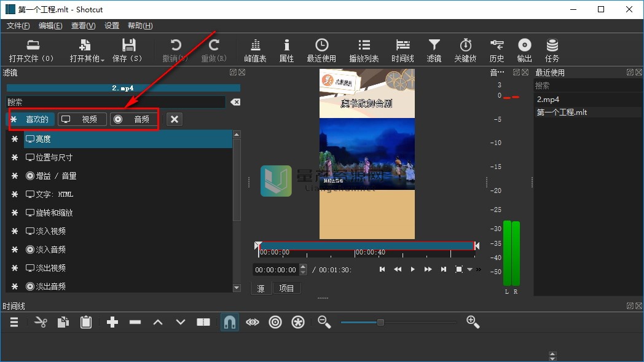This screenshot has height=362, width=644.
Task: Open the 滤镜 filters toolbar icon
Action: 434,50
